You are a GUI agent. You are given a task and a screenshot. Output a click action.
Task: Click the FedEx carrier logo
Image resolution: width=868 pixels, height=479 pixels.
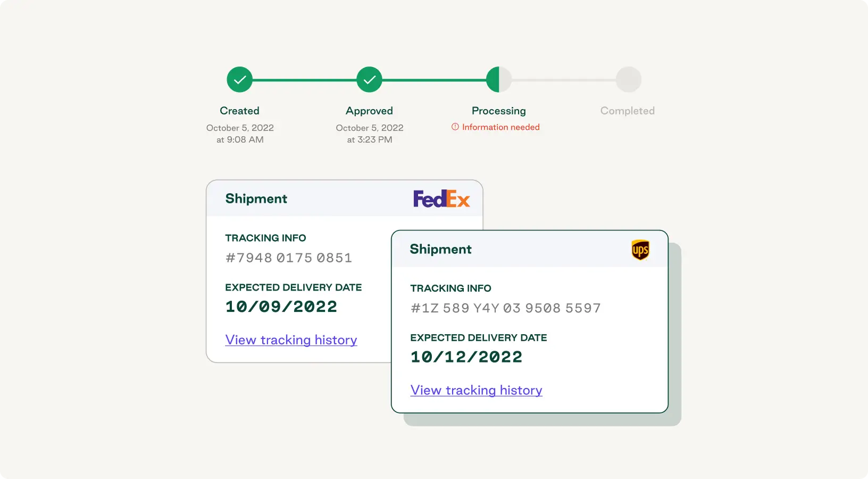pyautogui.click(x=442, y=198)
